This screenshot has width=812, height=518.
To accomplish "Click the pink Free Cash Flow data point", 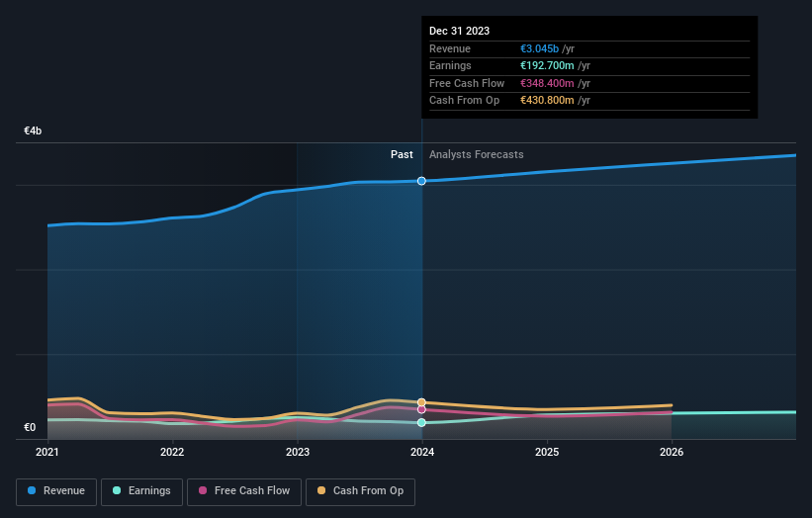I will click(421, 409).
